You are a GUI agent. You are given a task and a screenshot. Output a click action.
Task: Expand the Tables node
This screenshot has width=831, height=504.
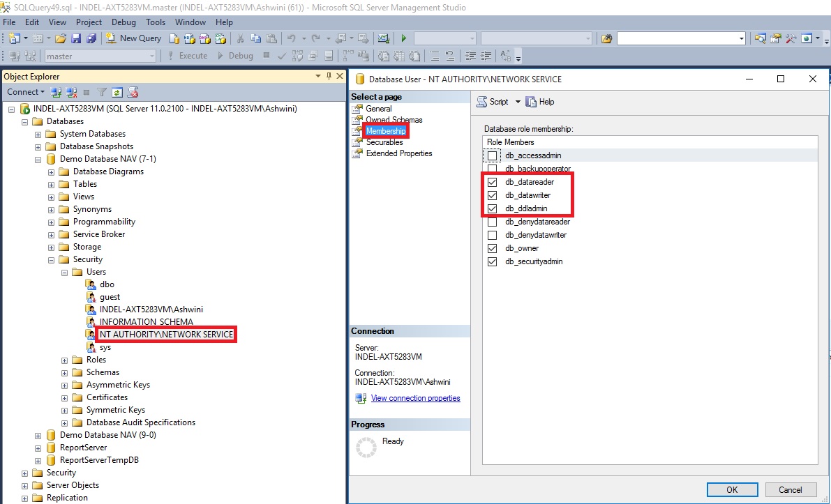click(x=52, y=184)
